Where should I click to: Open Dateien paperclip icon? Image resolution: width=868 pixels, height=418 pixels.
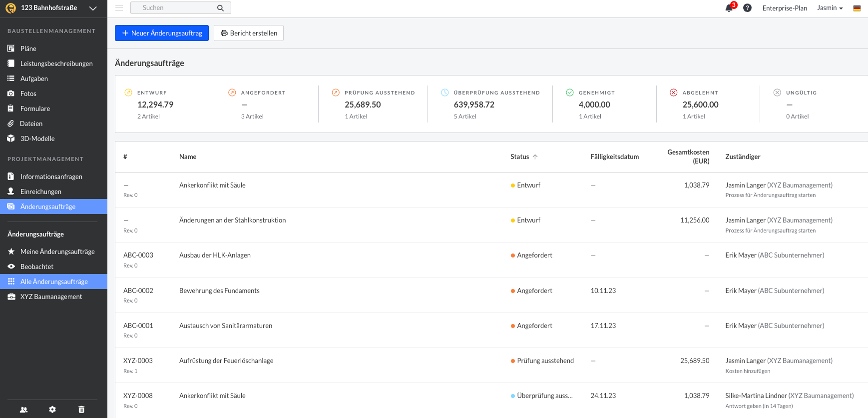coord(10,123)
